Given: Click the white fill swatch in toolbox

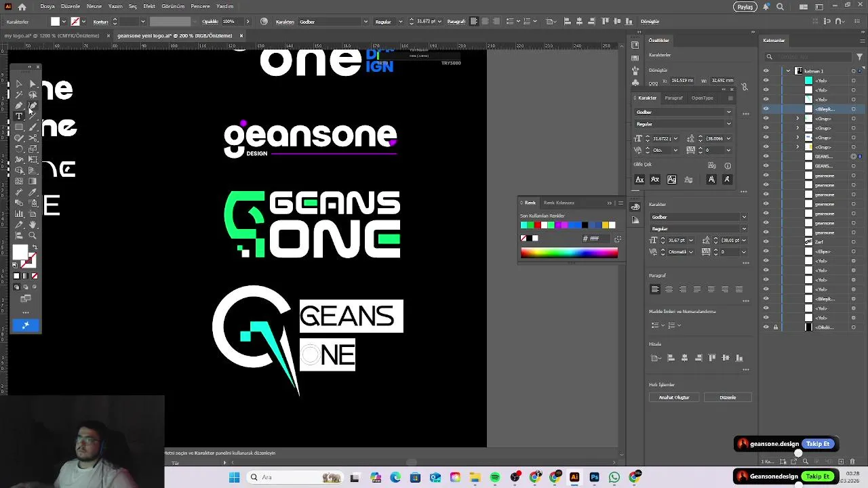Looking at the screenshot, I should coord(20,251).
